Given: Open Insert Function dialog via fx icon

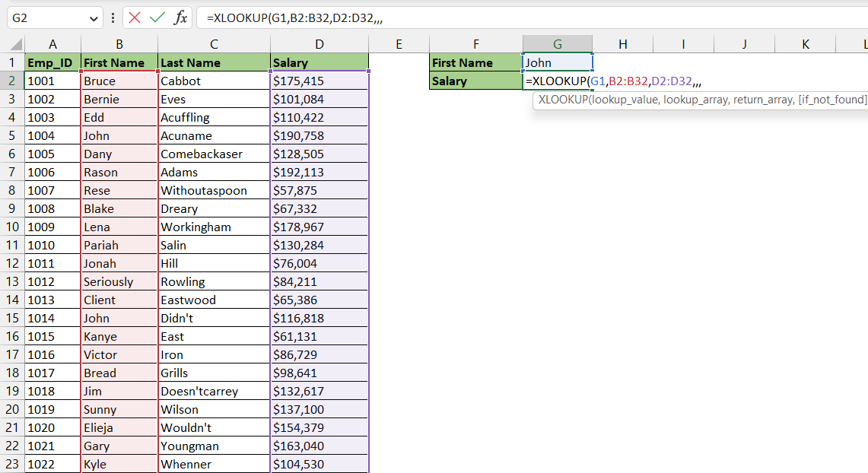Looking at the screenshot, I should 180,17.
